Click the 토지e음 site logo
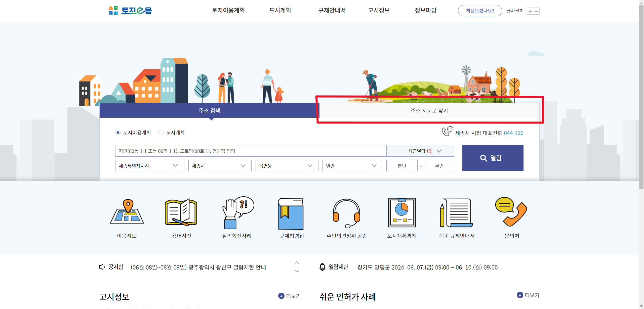The height and width of the screenshot is (309, 644). pos(130,11)
